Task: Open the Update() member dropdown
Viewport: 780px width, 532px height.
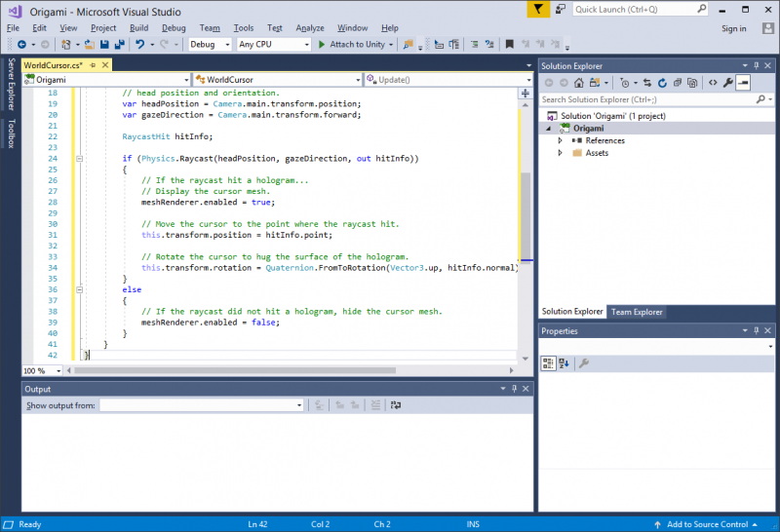Action: [448, 80]
